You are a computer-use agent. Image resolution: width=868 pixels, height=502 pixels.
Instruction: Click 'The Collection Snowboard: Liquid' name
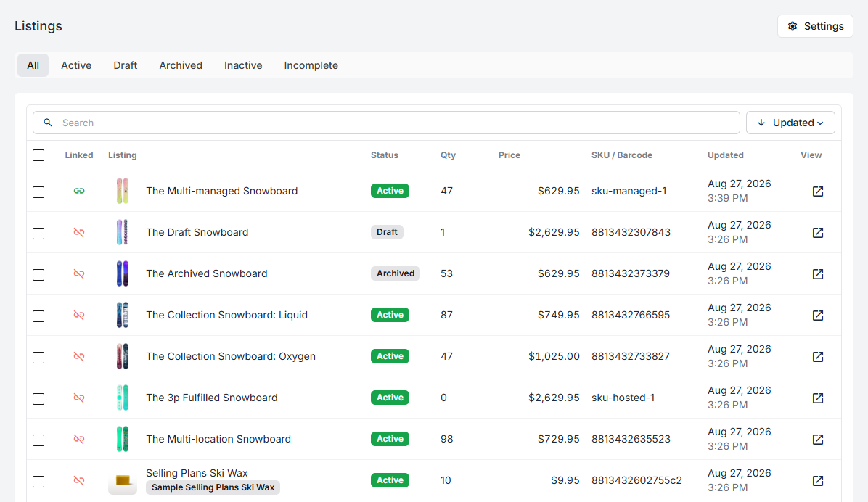tap(226, 315)
